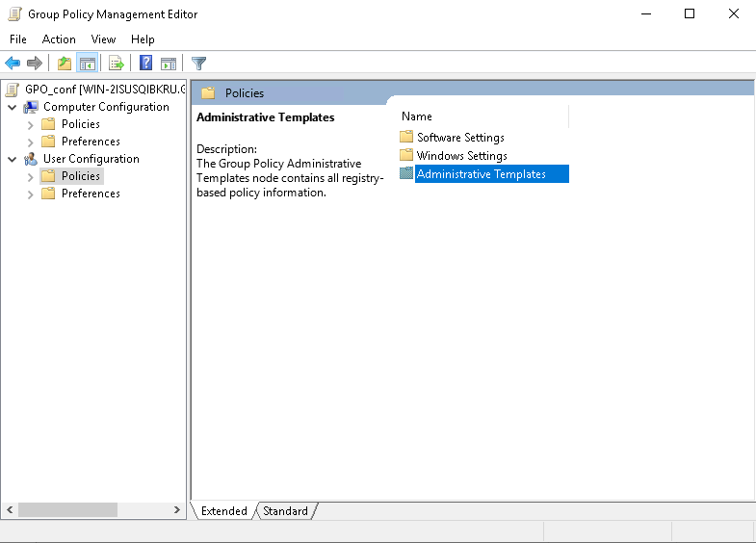The height and width of the screenshot is (543, 756).
Task: Collapse the User Configuration node
Action: [x=12, y=159]
